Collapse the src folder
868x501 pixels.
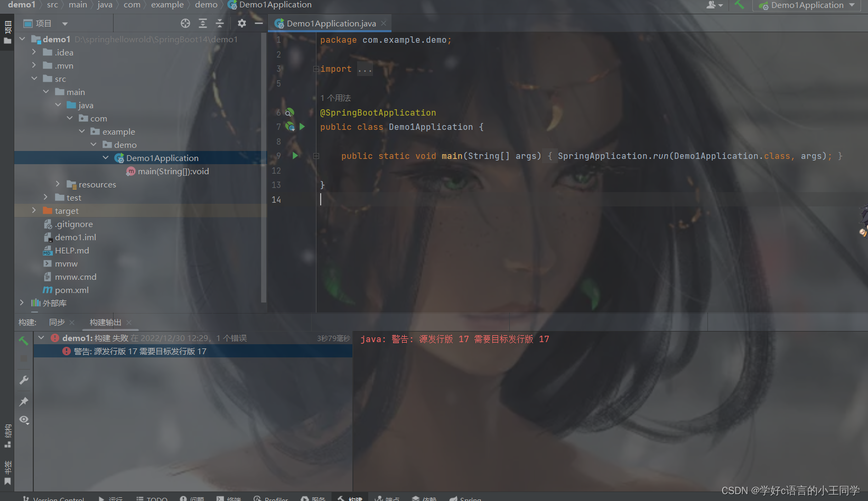pyautogui.click(x=34, y=79)
